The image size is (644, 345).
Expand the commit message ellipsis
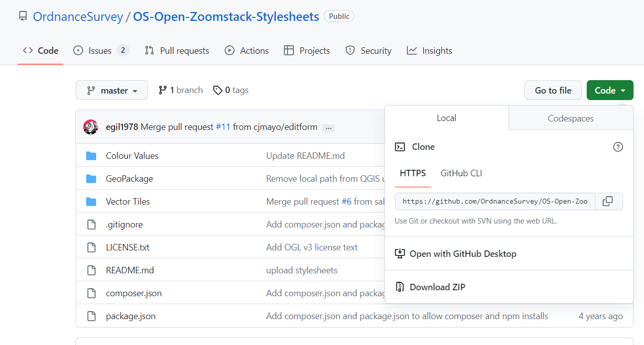[x=328, y=127]
